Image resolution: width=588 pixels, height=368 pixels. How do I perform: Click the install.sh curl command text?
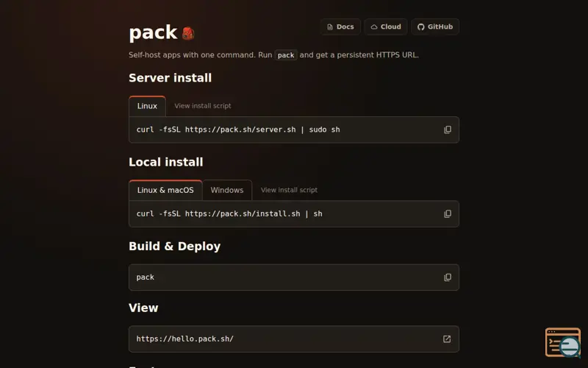pos(229,213)
